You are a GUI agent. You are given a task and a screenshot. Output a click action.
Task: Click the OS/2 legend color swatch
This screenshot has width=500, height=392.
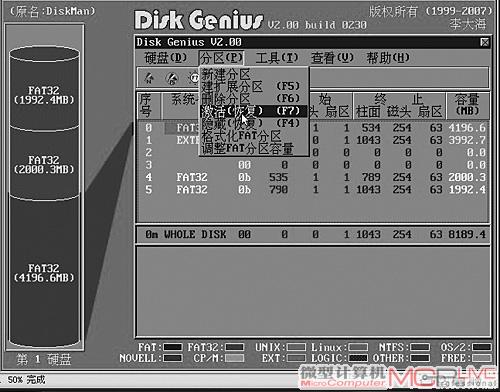(482, 347)
